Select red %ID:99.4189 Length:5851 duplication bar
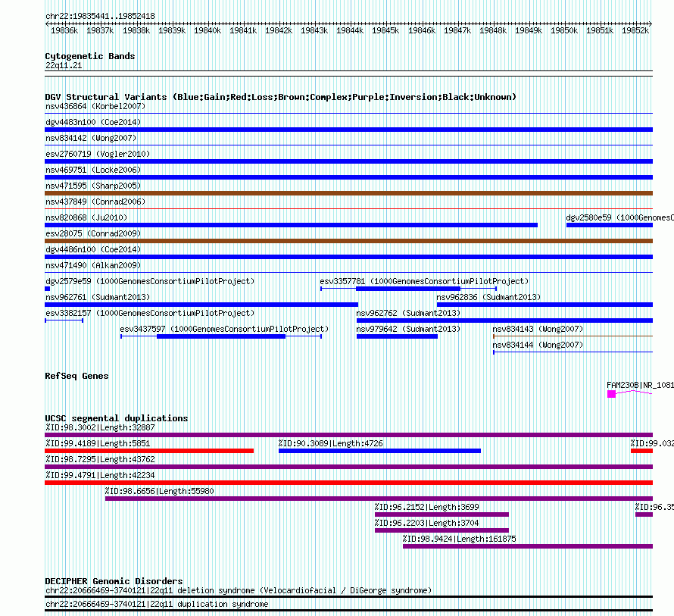 click(149, 451)
